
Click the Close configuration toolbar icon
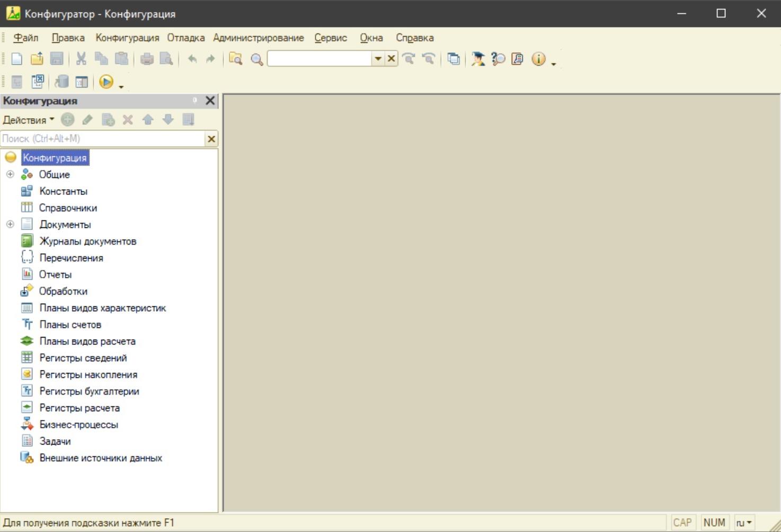[x=37, y=82]
